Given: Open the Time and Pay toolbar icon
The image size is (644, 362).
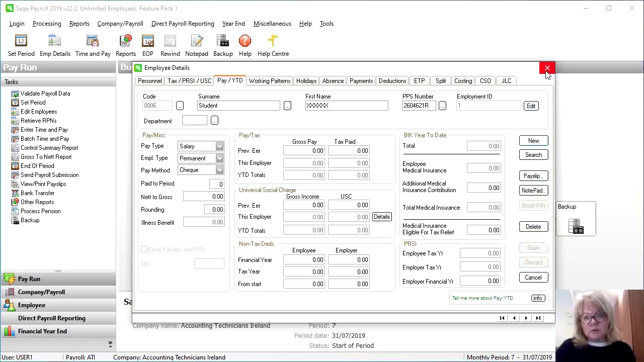Looking at the screenshot, I should coord(93,46).
